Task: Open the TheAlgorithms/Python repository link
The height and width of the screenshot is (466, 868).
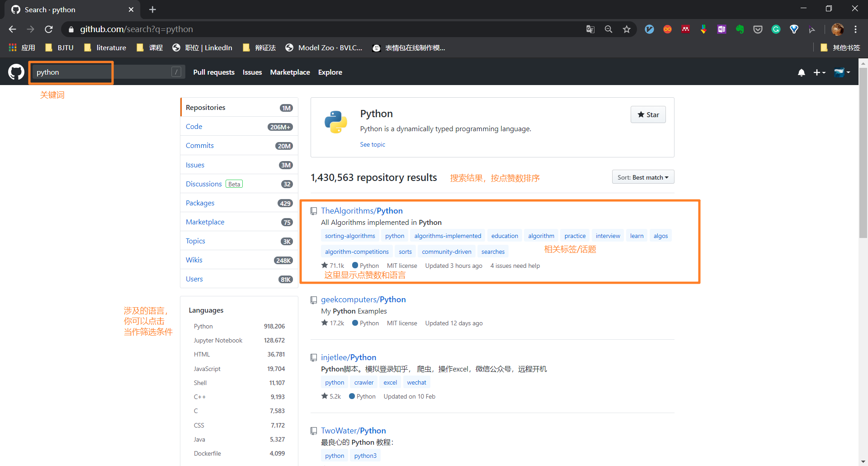Action: click(362, 211)
